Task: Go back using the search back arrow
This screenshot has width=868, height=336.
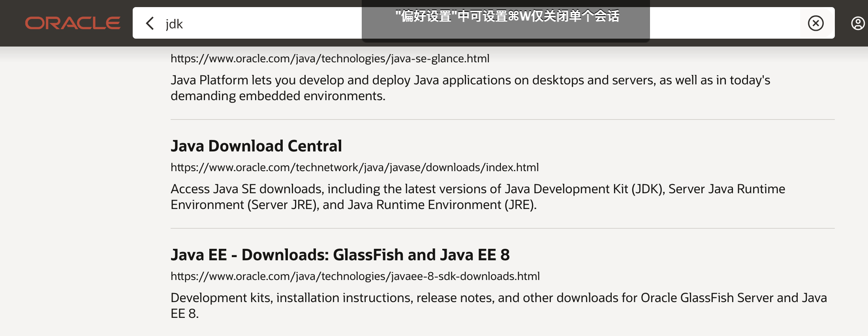Action: (150, 23)
